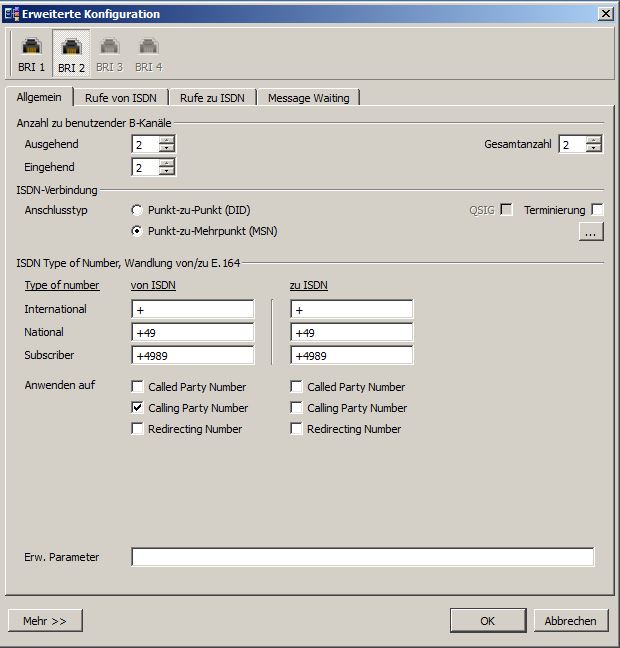This screenshot has width=620, height=648.
Task: Switch to the Rufe von ISDN tab
Action: (120, 98)
